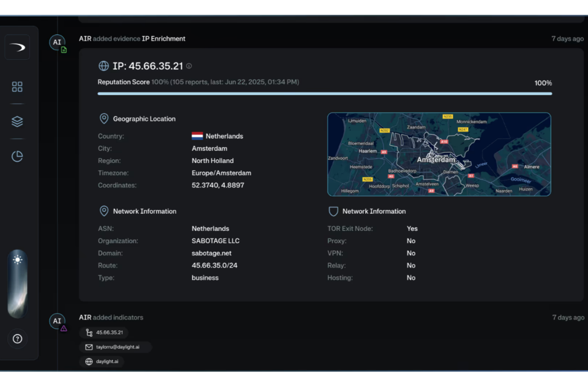
Task: Click the info icon beside IP 45.66.35.21
Action: (189, 66)
